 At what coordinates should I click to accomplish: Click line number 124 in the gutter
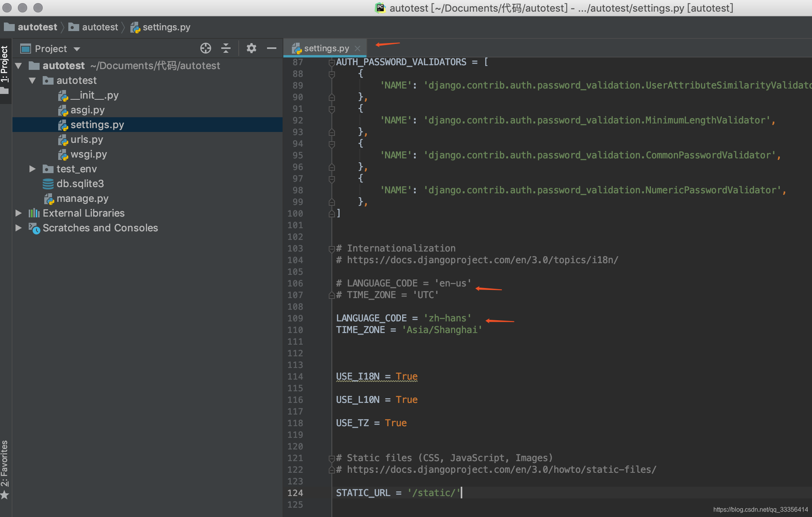(295, 493)
